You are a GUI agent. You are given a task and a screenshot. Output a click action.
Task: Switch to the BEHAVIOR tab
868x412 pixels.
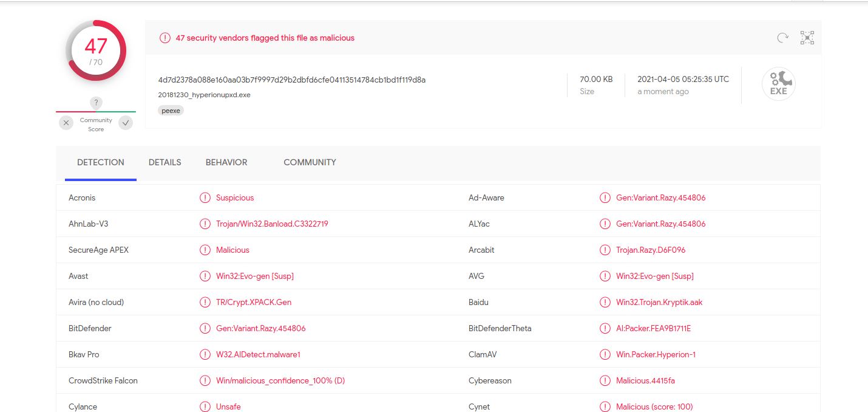tap(226, 162)
